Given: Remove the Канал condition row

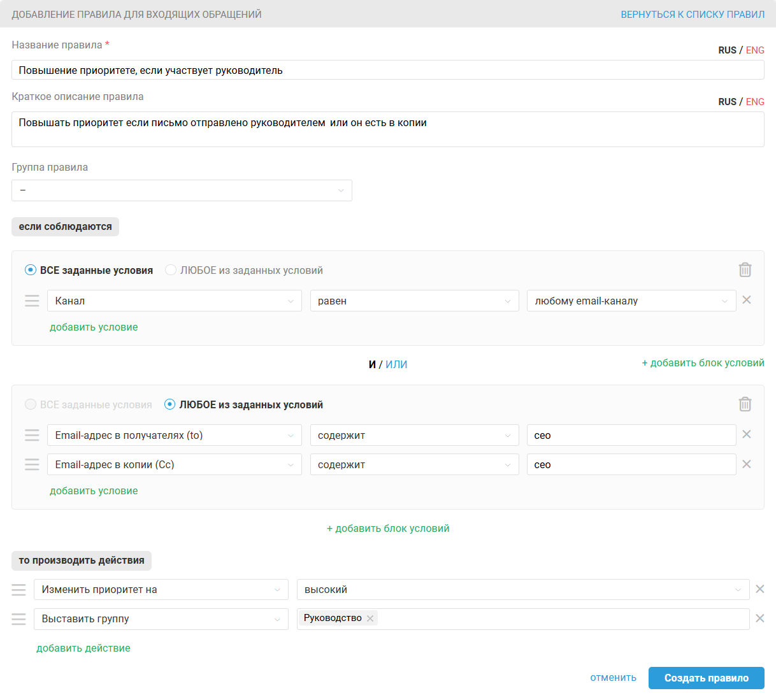Looking at the screenshot, I should click(747, 300).
